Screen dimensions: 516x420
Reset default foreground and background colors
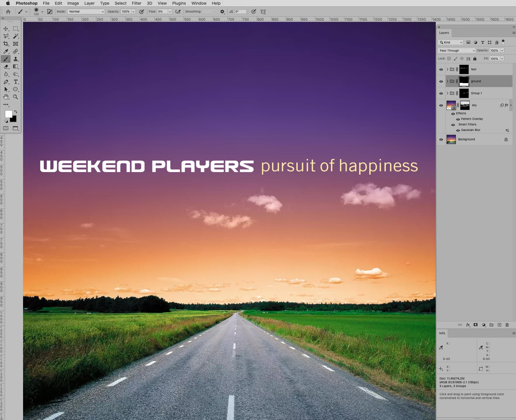(6, 121)
